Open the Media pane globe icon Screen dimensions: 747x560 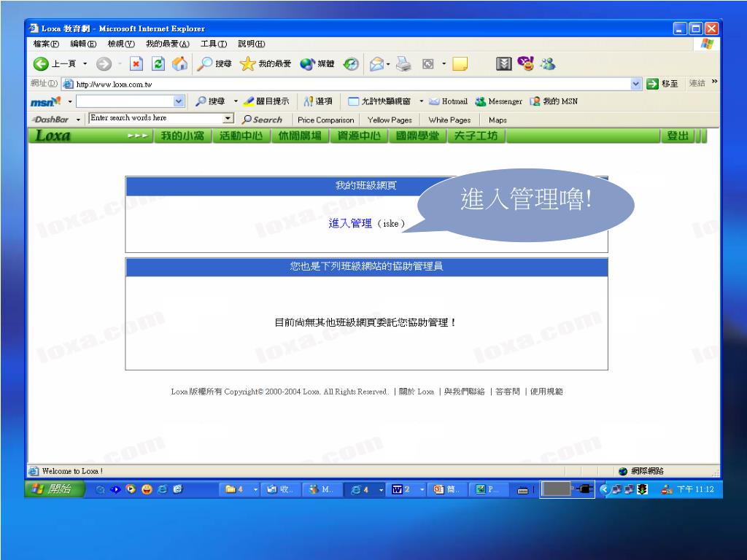(x=317, y=64)
